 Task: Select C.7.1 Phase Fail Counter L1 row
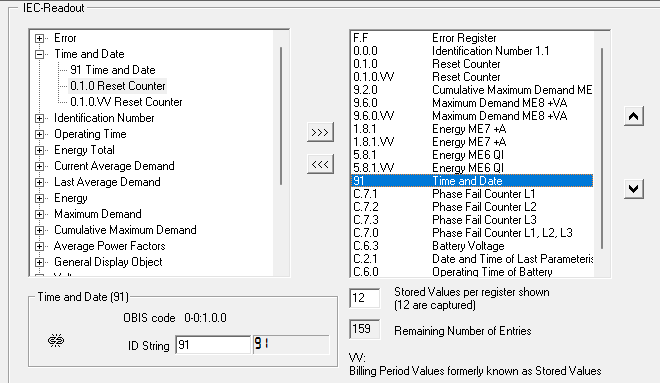(x=471, y=194)
